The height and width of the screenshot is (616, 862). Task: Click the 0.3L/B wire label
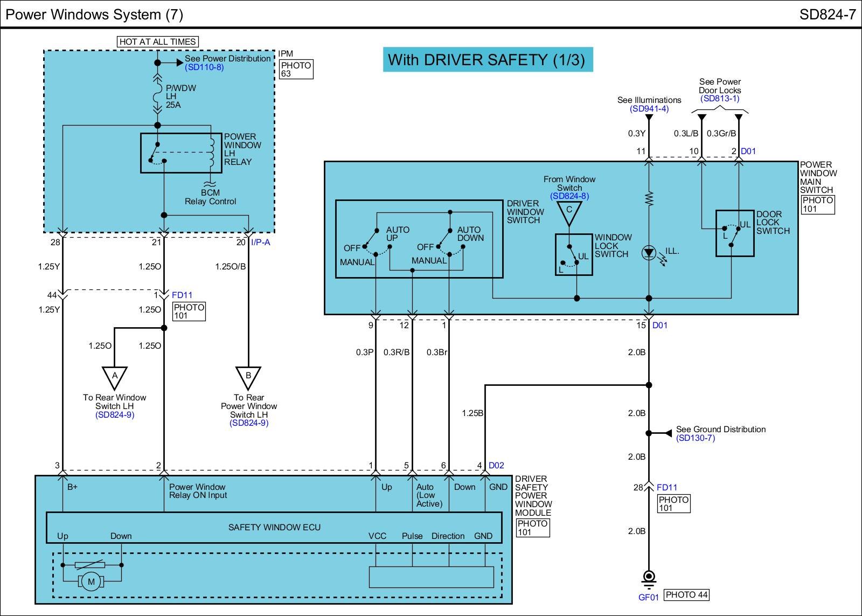686,134
